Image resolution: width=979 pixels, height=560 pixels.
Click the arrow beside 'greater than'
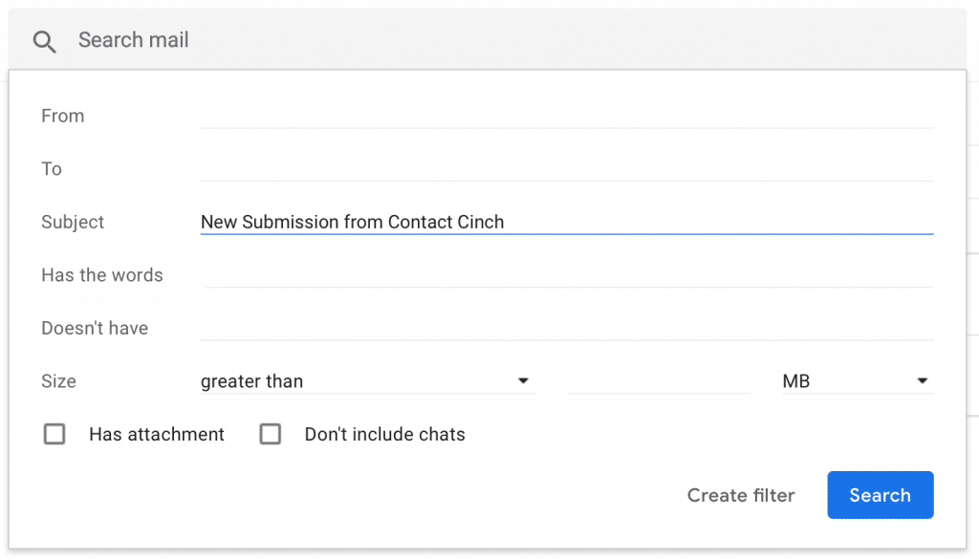pos(523,381)
